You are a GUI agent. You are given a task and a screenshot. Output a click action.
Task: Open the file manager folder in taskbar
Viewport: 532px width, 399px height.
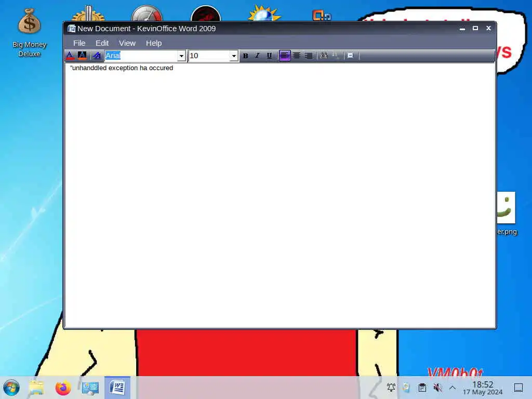(x=37, y=388)
